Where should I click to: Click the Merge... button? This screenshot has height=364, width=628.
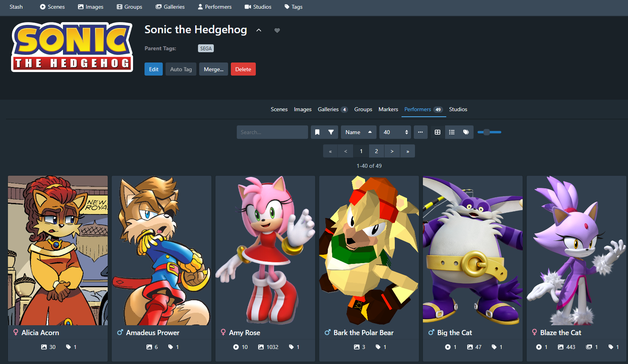(213, 69)
